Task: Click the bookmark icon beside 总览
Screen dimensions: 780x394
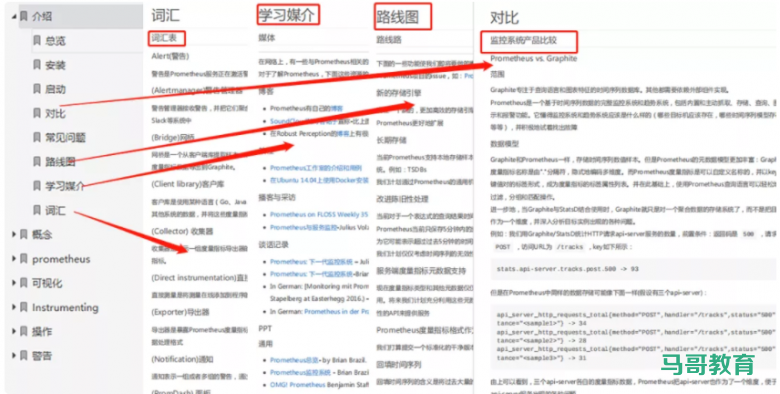Action: 37,40
